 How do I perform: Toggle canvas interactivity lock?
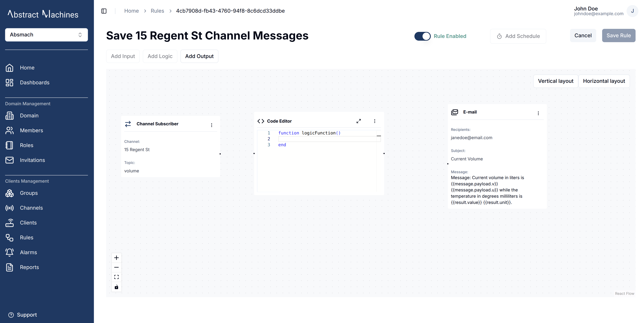pyautogui.click(x=116, y=287)
